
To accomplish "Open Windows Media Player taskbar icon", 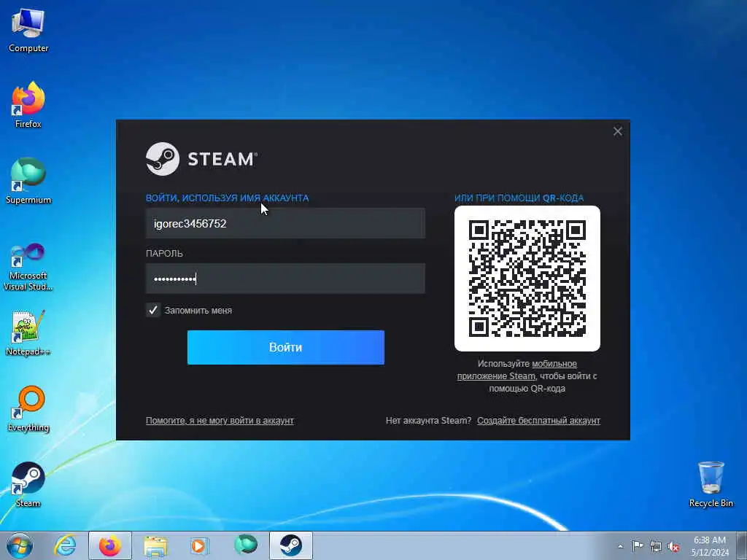I will 200,545.
